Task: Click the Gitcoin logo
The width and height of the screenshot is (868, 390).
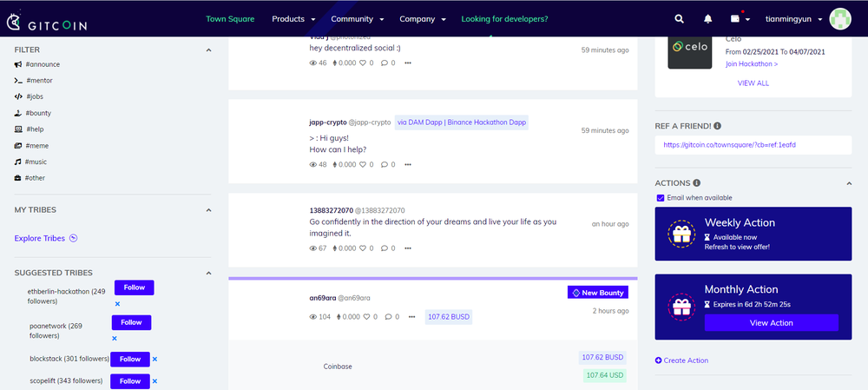Action: (47, 23)
